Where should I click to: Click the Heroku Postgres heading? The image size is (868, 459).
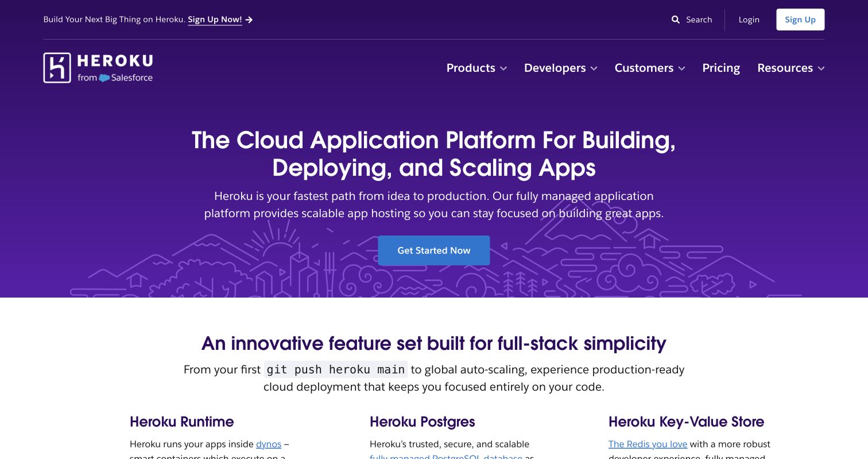coord(423,422)
